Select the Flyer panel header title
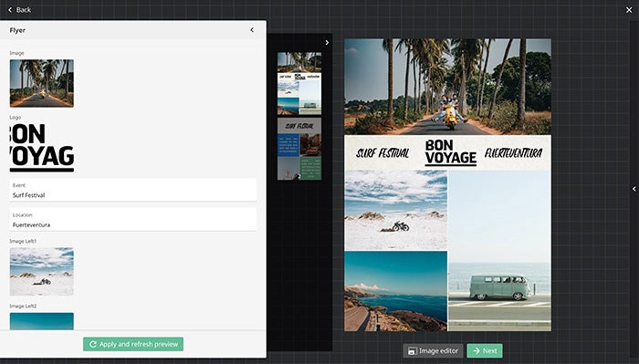The image size is (639, 364). (x=17, y=30)
